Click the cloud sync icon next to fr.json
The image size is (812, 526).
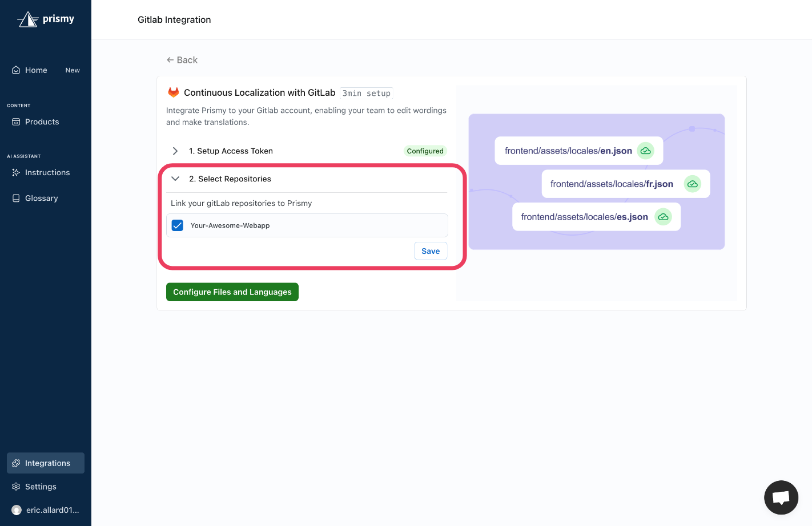pyautogui.click(x=693, y=184)
